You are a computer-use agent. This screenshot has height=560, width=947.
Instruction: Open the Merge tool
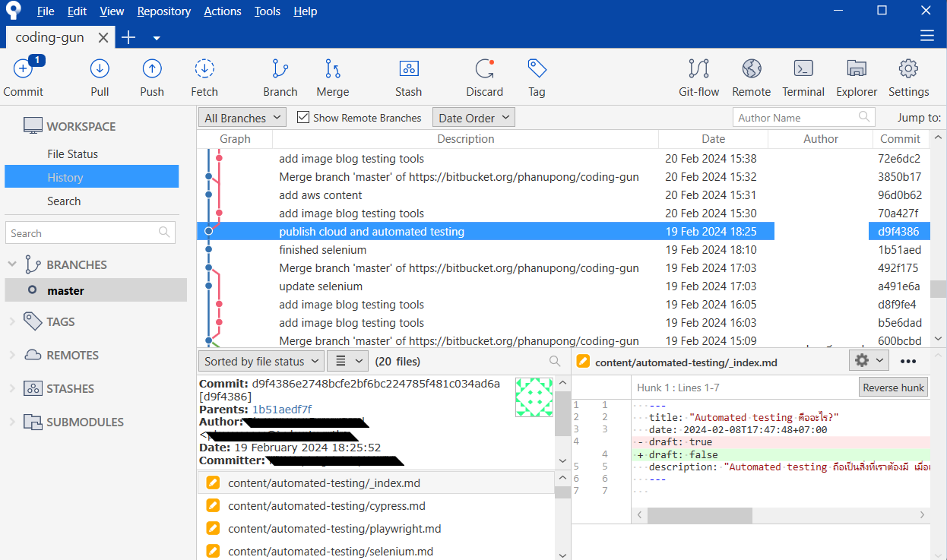333,77
